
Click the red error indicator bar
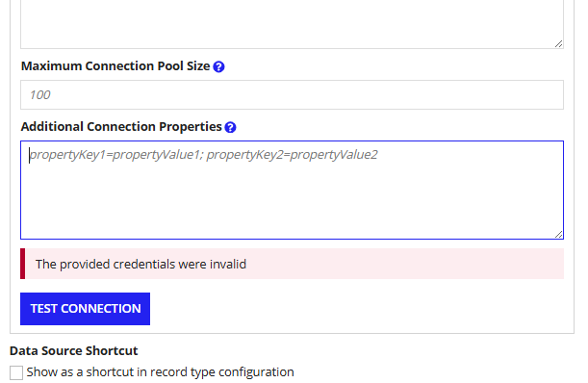point(22,264)
